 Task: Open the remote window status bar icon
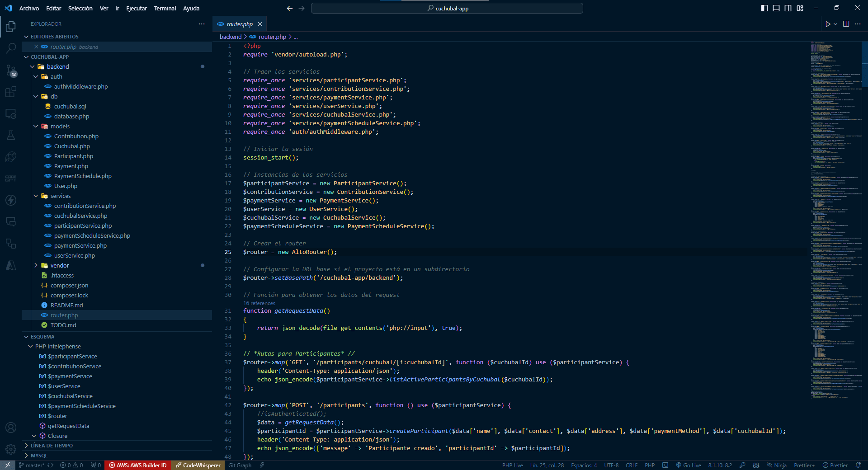point(8,465)
